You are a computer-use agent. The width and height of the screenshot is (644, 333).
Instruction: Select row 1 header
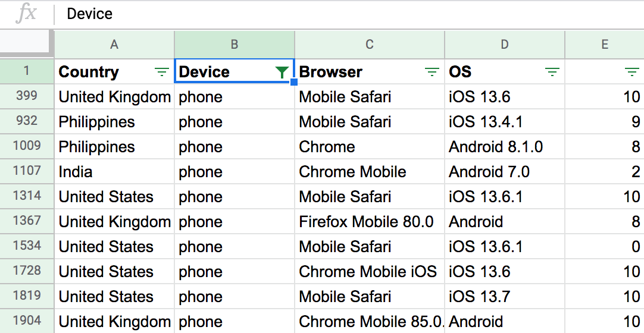pyautogui.click(x=27, y=72)
